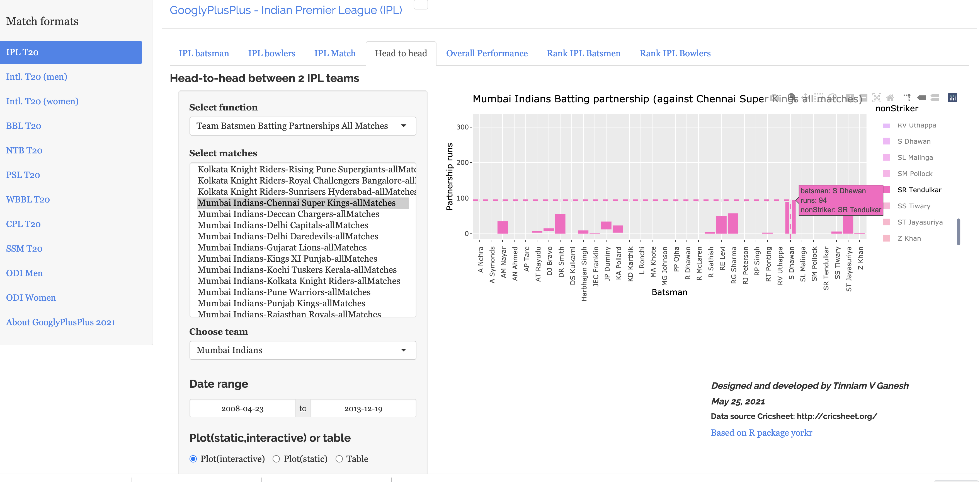
Task: Switch to the Overall Performance tab
Action: [487, 53]
